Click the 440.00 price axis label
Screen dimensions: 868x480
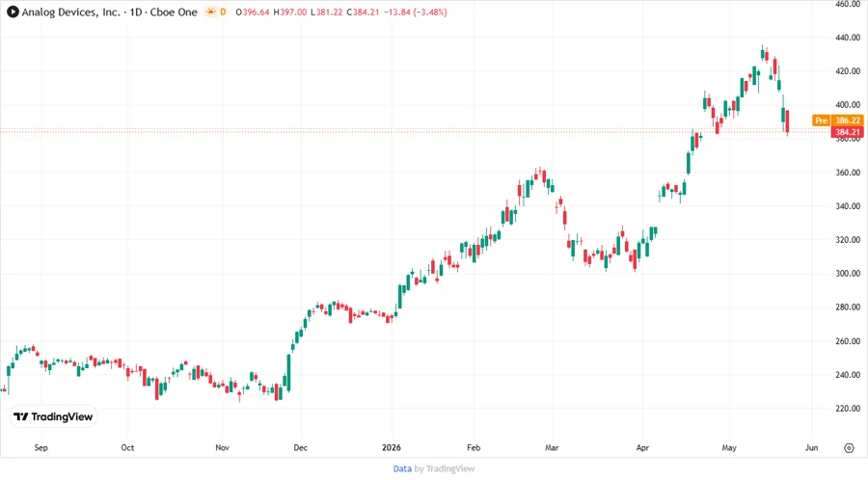tap(848, 38)
